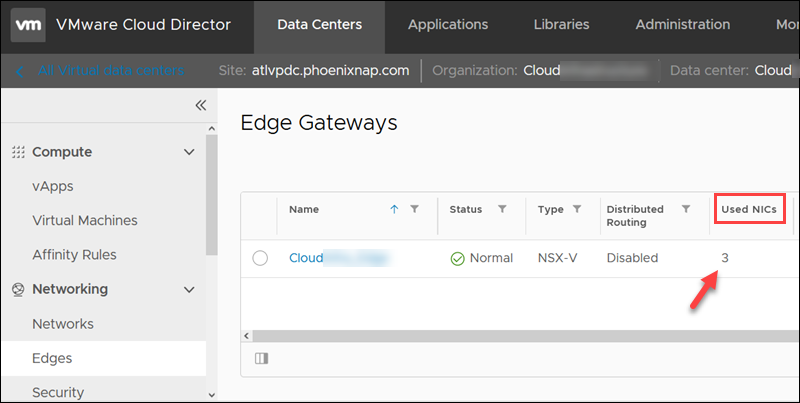Click the Distributed Routing column header

pyautogui.click(x=635, y=216)
